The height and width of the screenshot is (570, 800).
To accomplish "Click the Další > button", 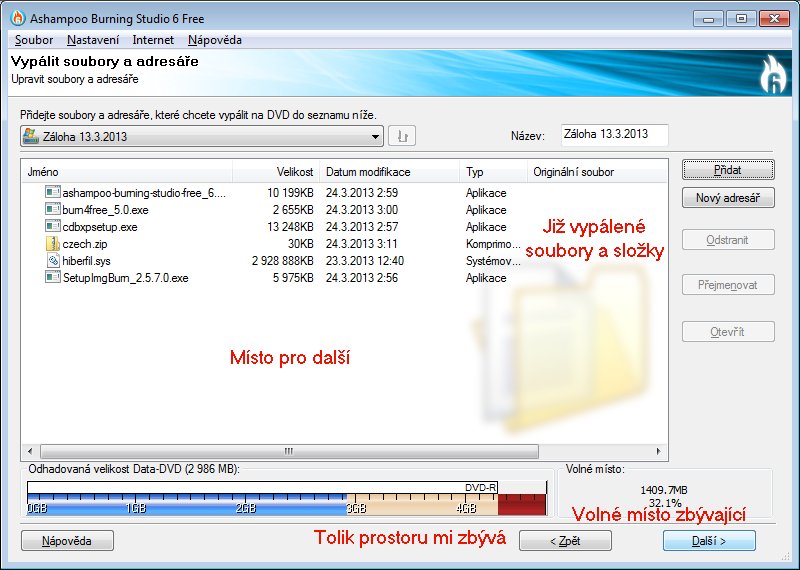I will click(x=709, y=540).
